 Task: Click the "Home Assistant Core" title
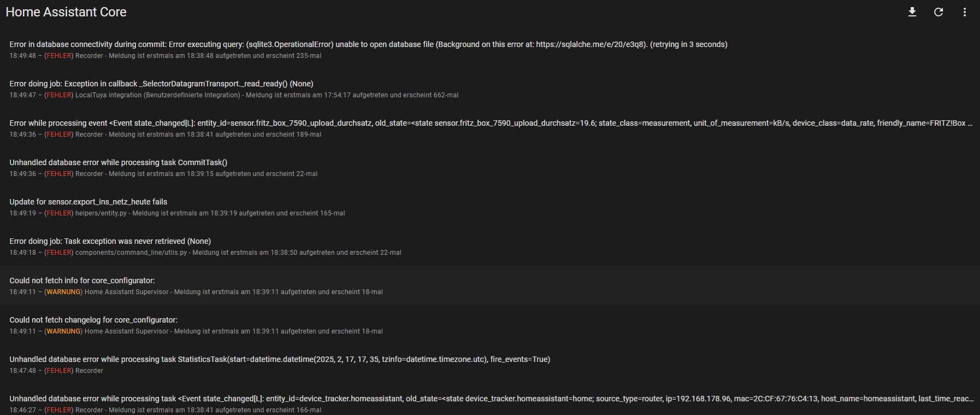click(x=66, y=12)
